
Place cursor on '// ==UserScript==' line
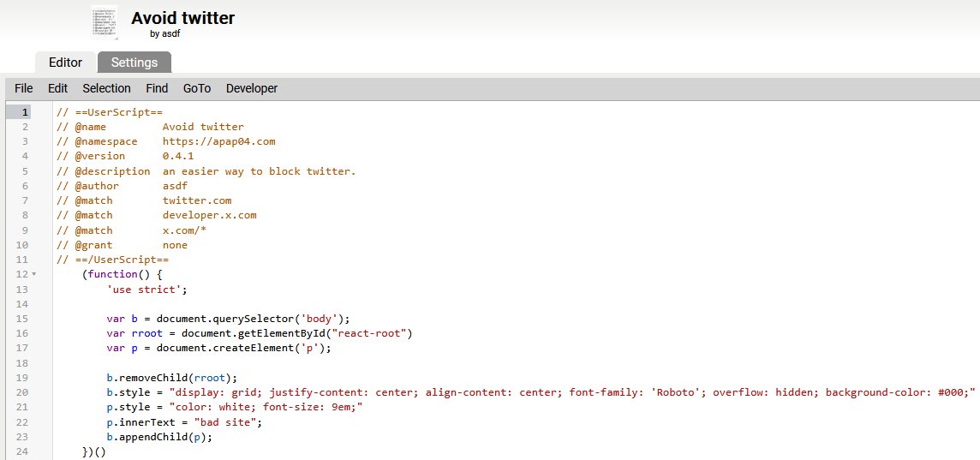110,112
